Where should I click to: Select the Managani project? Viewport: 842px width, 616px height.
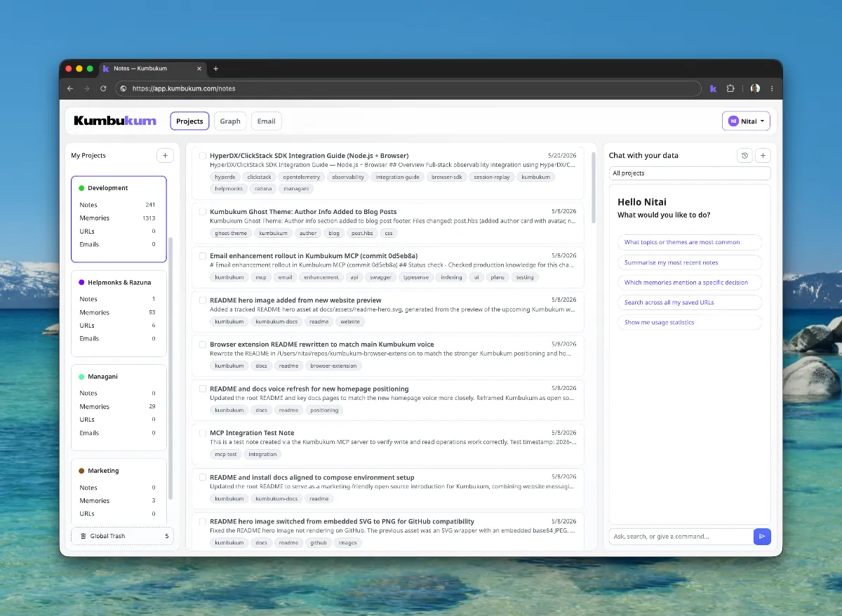point(119,408)
